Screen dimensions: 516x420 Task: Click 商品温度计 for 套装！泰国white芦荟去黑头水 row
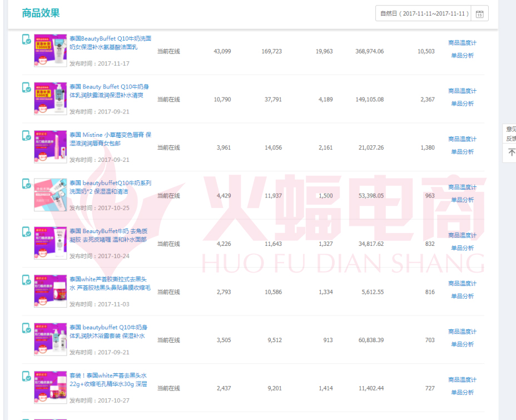coord(462,379)
